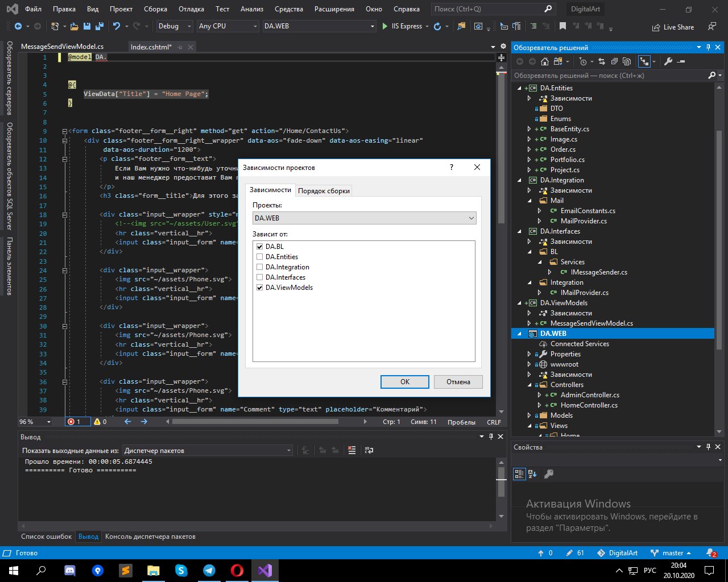Expand the Controllers folder in Solution Explorer
The height and width of the screenshot is (582, 728).
tap(530, 385)
